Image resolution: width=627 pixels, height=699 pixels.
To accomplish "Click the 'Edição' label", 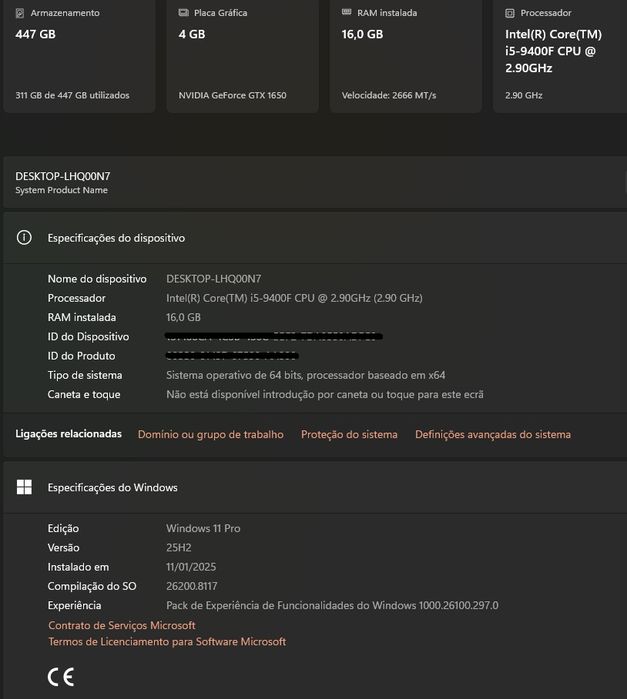I will point(63,528).
